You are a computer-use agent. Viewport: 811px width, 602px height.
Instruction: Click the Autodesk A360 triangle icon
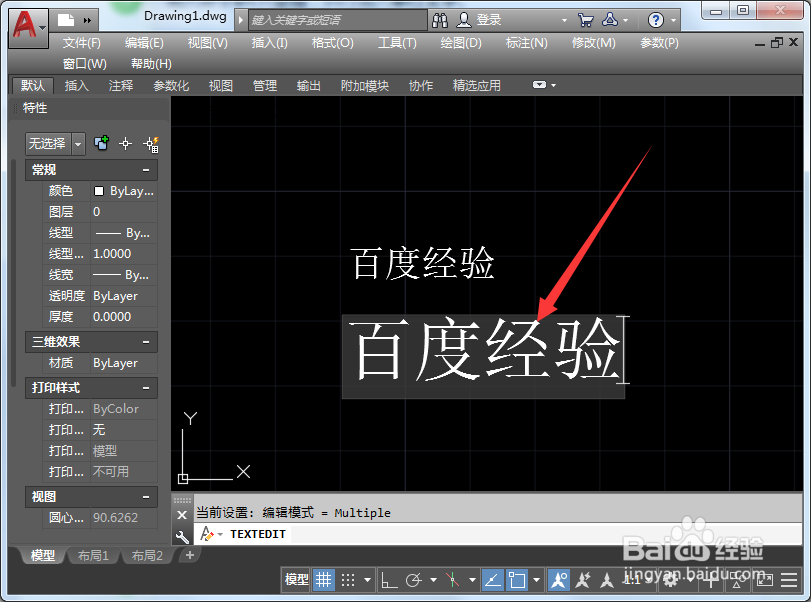610,20
